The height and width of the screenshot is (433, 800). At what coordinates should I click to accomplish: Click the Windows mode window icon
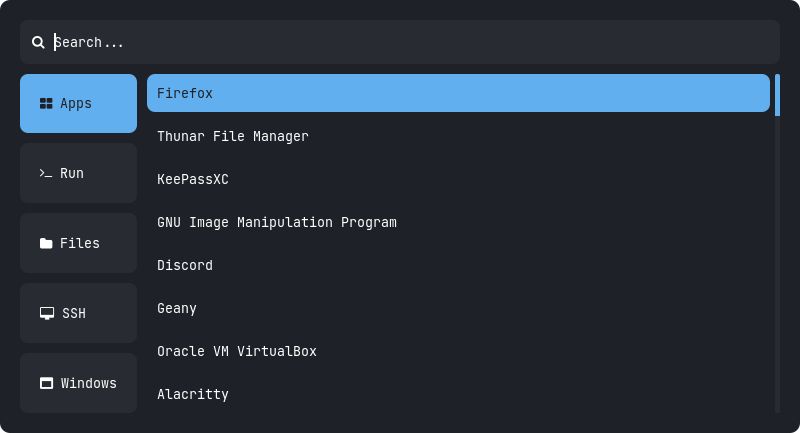46,383
